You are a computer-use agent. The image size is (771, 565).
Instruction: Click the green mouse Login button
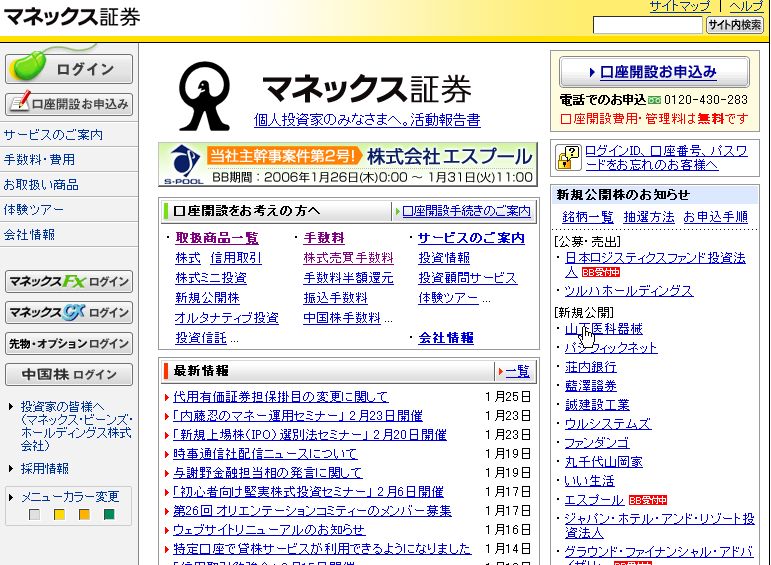[x=69, y=68]
